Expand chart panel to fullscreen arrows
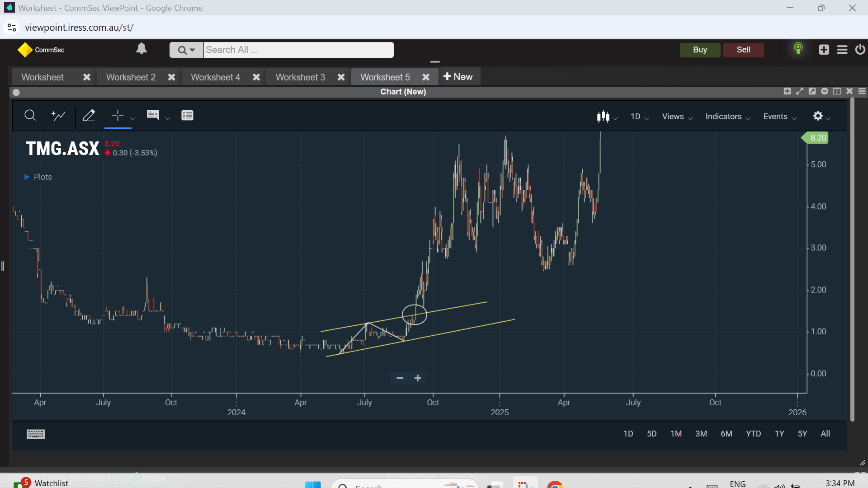868x488 pixels. click(800, 91)
